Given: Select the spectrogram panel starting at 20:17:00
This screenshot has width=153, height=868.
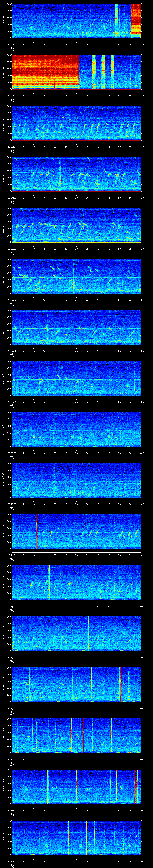Looking at the screenshot, I should [x=77, y=838].
